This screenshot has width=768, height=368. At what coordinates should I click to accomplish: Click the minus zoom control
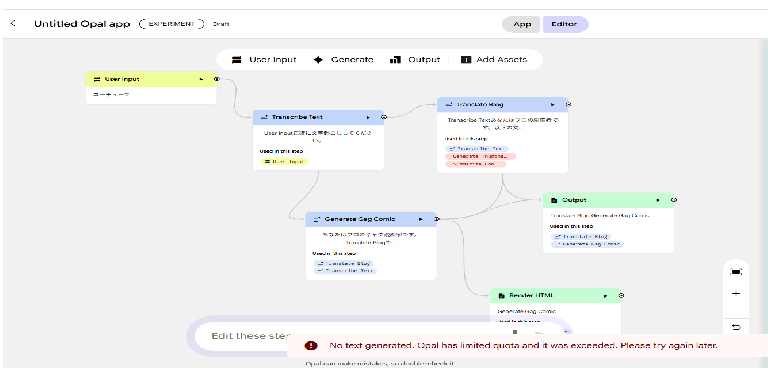pos(736,294)
